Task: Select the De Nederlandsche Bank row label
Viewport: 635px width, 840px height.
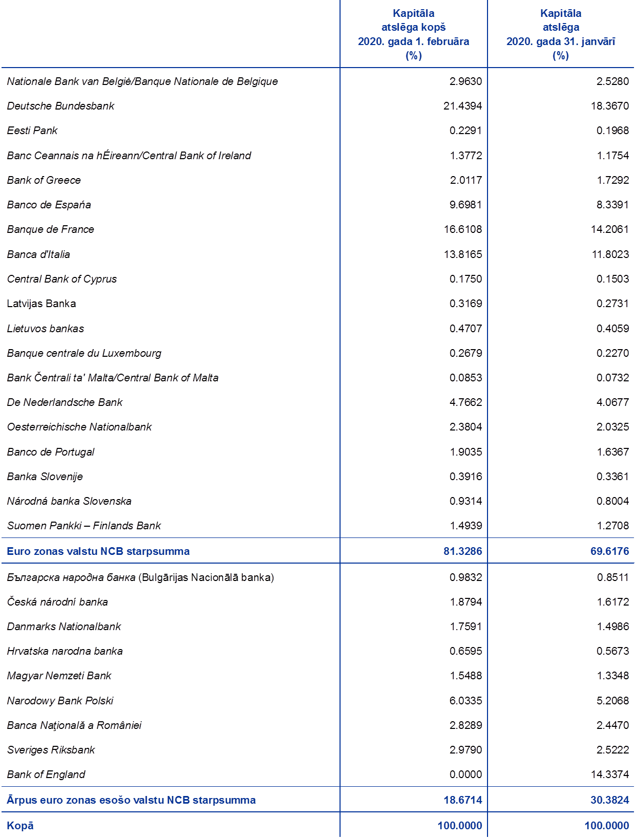Action: coord(65,402)
